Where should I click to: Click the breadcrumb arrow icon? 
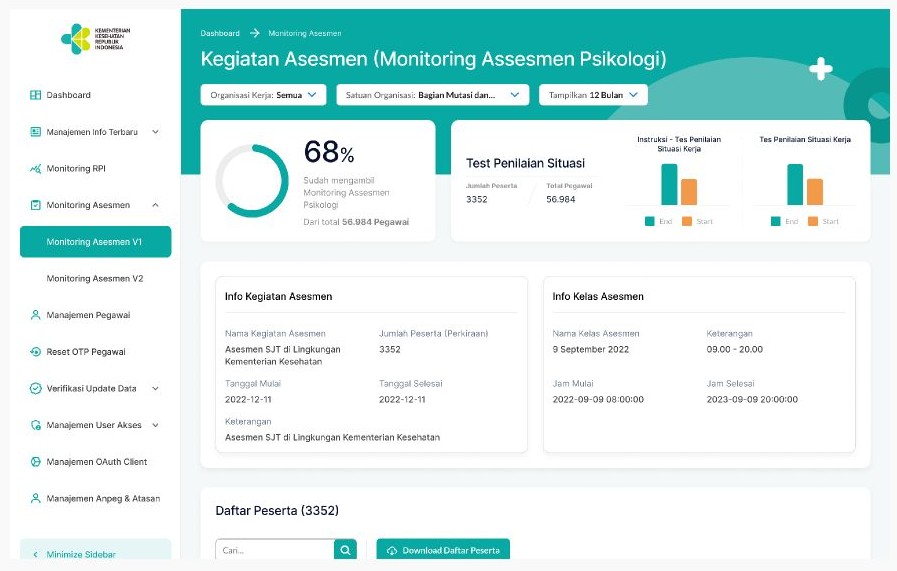tap(255, 33)
